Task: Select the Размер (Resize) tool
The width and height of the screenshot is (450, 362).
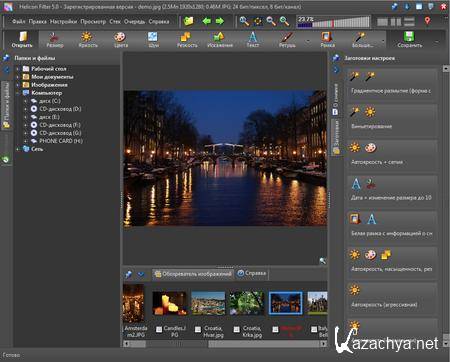Action: pos(54,39)
